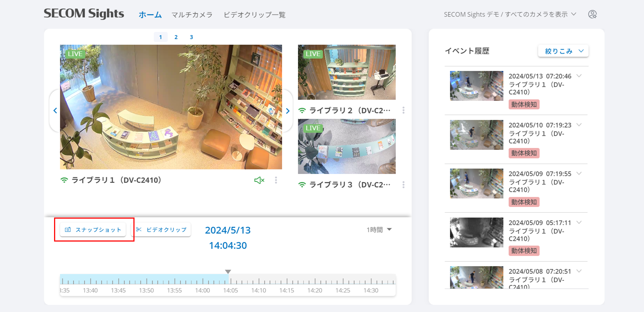644x312 pixels.
Task: Seek the timeline to 13:50
Action: pyautogui.click(x=147, y=281)
